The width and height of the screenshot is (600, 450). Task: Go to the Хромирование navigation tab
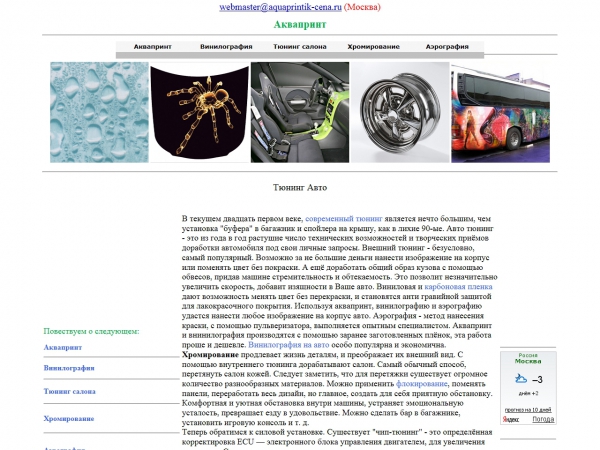pyautogui.click(x=373, y=47)
